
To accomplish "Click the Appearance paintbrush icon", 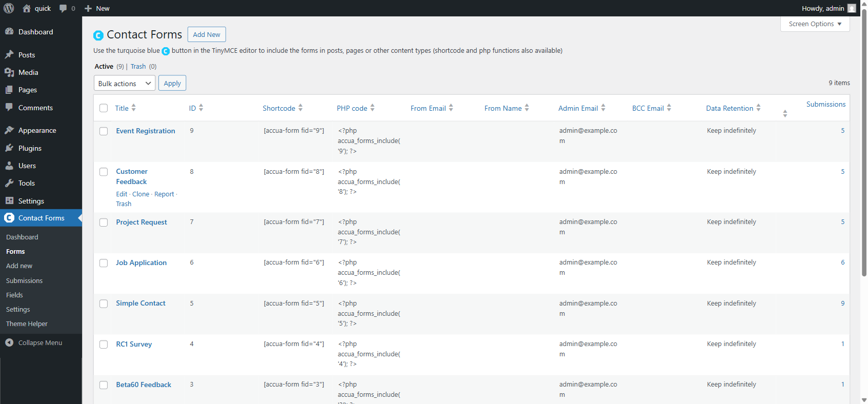I will tap(9, 130).
